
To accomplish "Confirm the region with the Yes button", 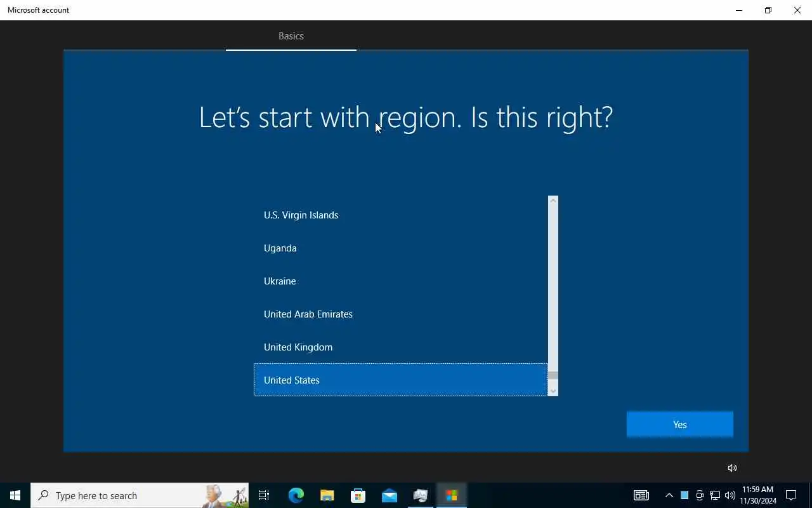I will tap(679, 424).
